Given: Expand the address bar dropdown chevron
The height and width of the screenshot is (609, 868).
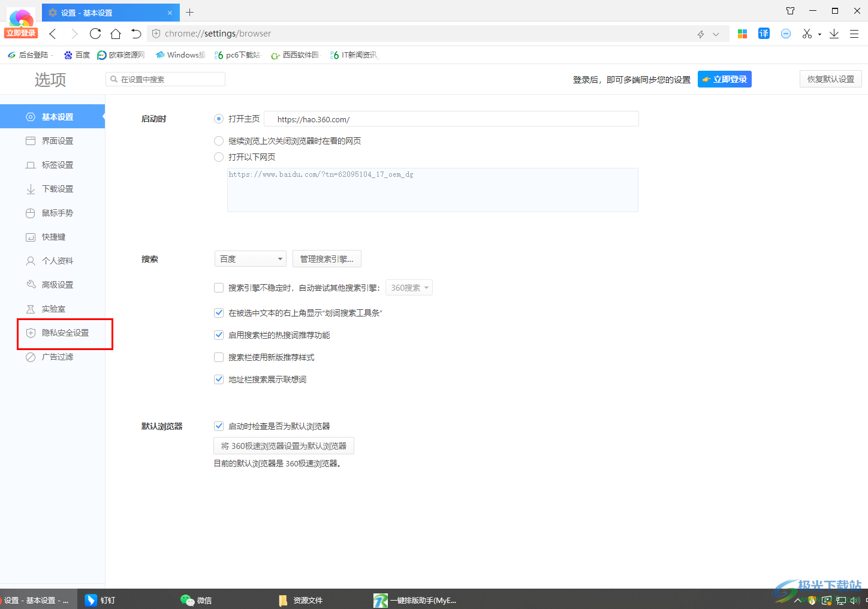Looking at the screenshot, I should click(x=716, y=34).
